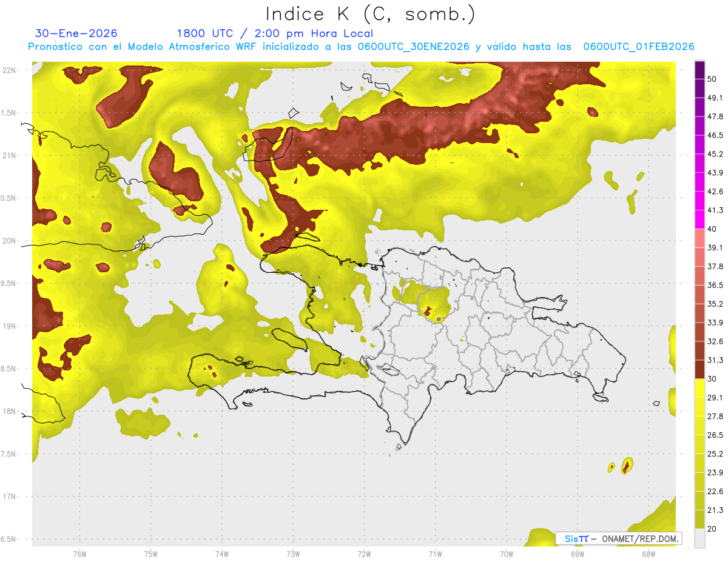The image size is (728, 562).
Task: Click the legend value 50
Action: pyautogui.click(x=712, y=79)
